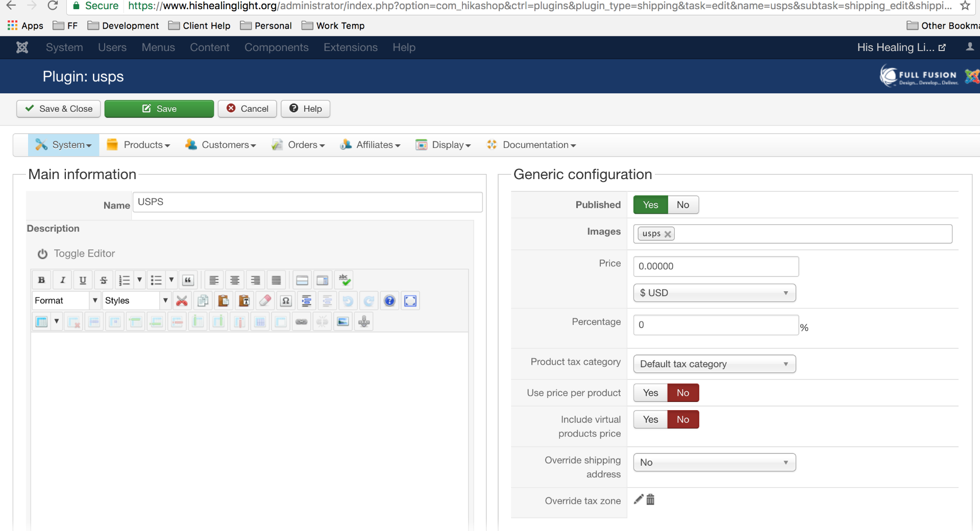The width and height of the screenshot is (980, 531).
Task: Click Save & Close button
Action: tap(59, 109)
